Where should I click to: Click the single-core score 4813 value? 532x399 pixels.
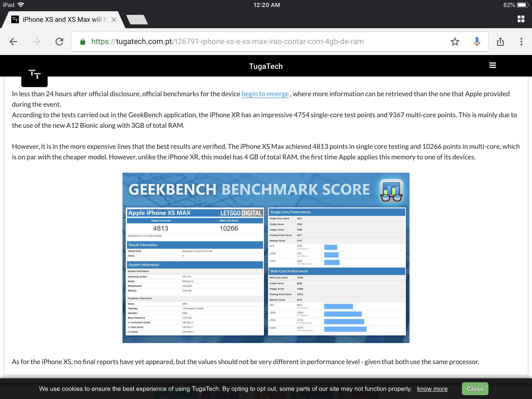(x=161, y=228)
